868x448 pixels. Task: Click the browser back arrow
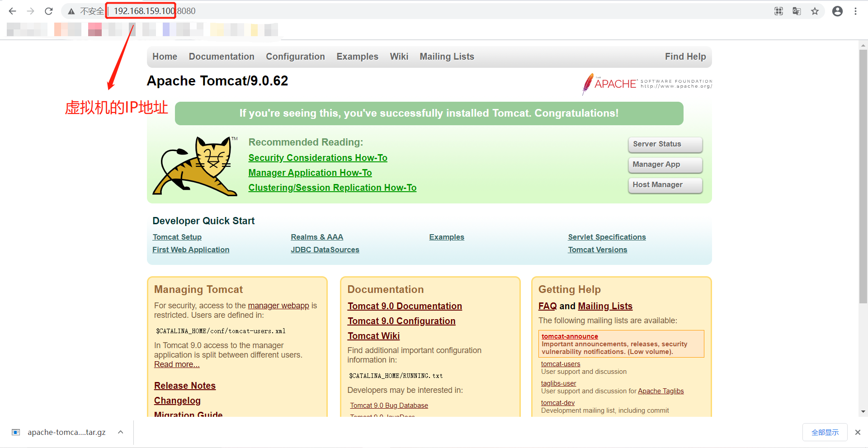click(x=12, y=11)
